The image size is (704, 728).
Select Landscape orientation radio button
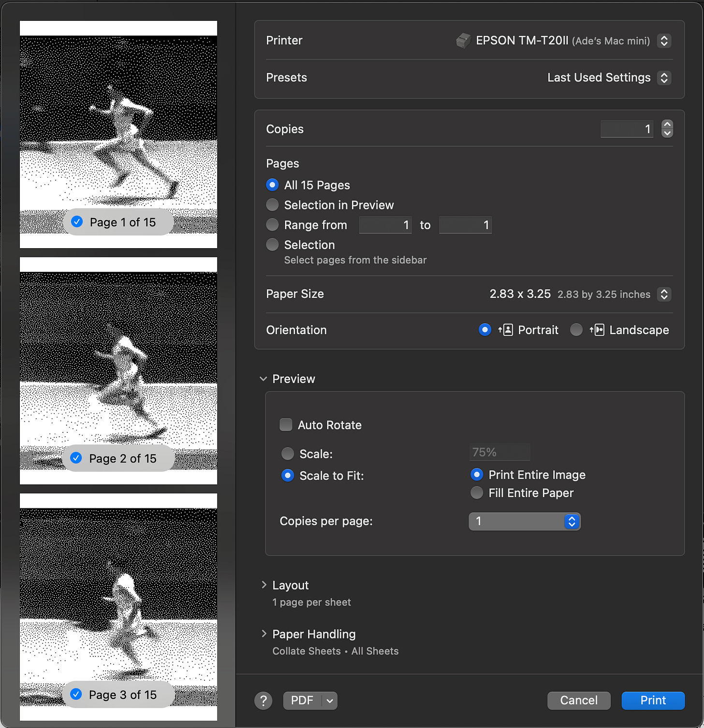[x=576, y=330]
